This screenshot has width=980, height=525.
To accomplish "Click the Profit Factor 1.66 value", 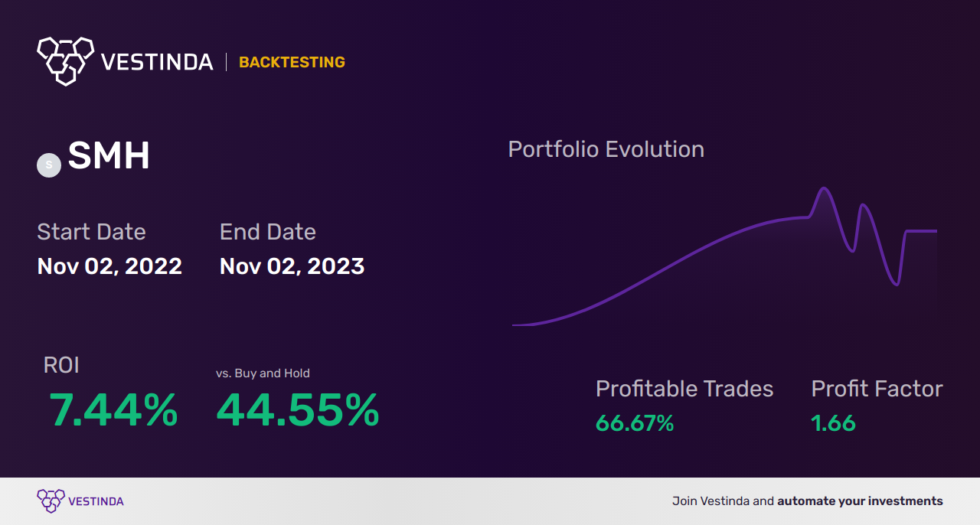I will coord(833,423).
